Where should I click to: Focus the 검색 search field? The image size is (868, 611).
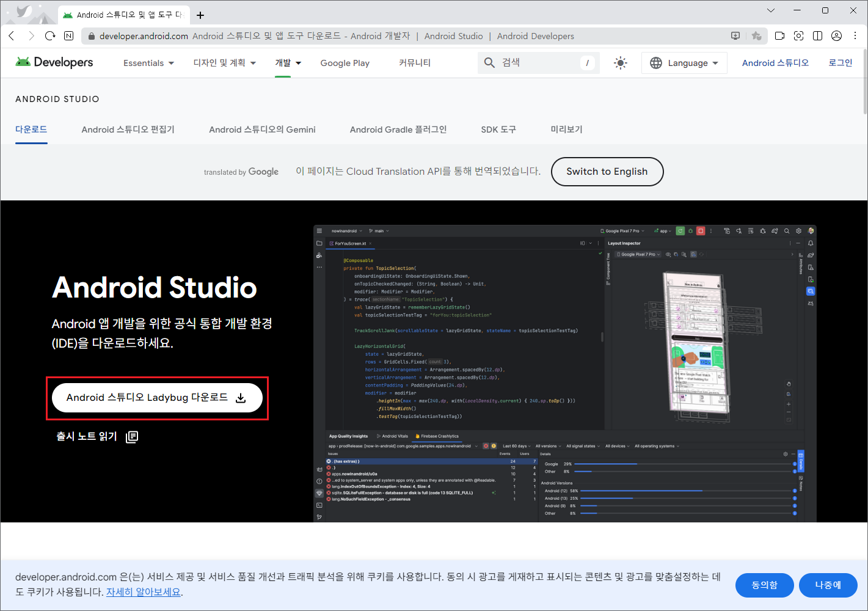(538, 62)
